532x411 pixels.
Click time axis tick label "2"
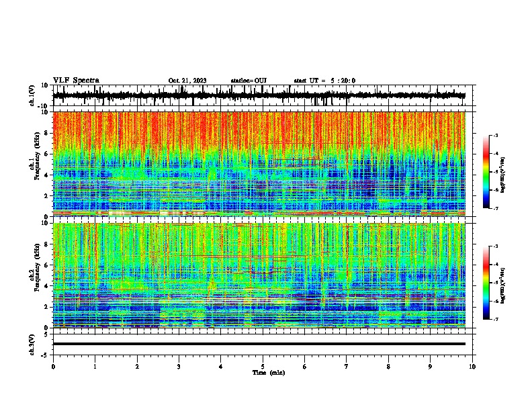click(x=137, y=367)
